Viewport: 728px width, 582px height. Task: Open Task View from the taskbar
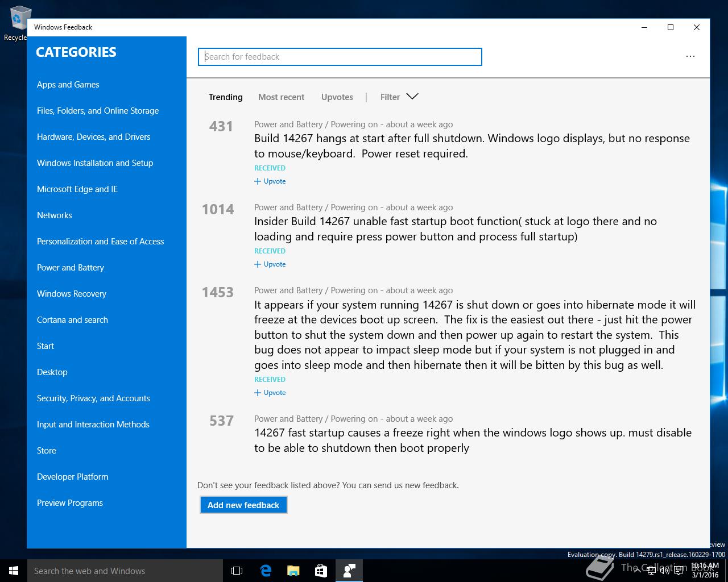[237, 571]
